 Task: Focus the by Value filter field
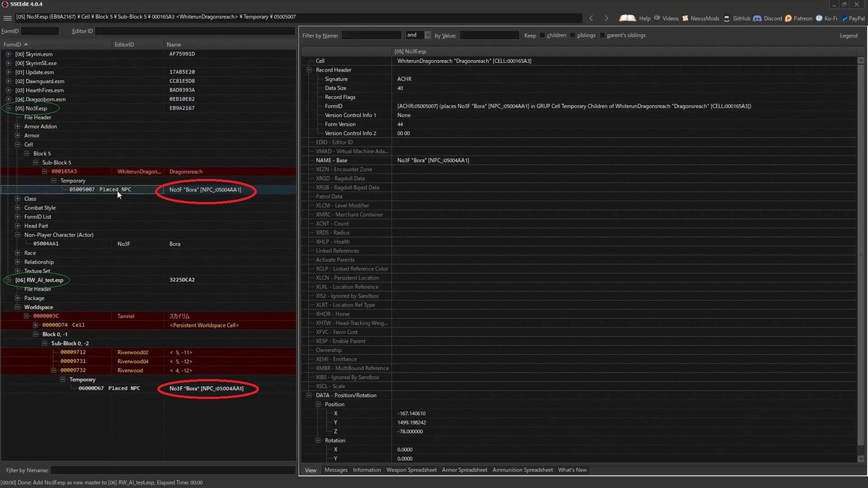tap(490, 35)
